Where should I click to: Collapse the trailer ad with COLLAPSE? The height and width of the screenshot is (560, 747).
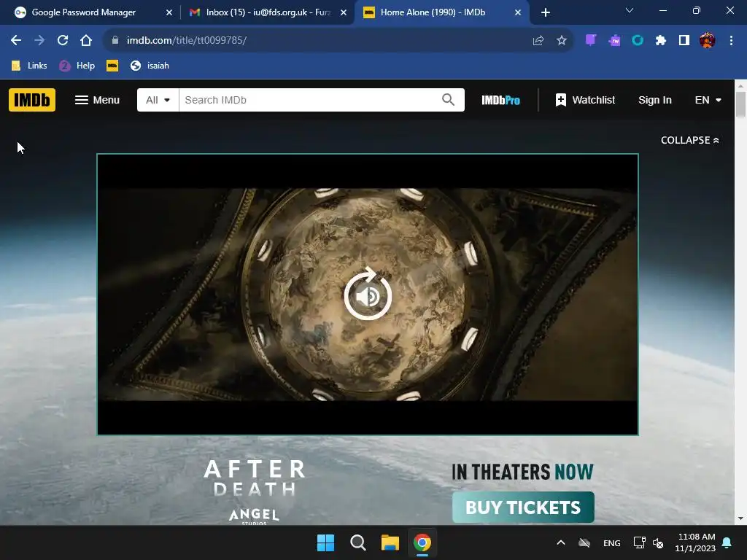click(x=689, y=140)
